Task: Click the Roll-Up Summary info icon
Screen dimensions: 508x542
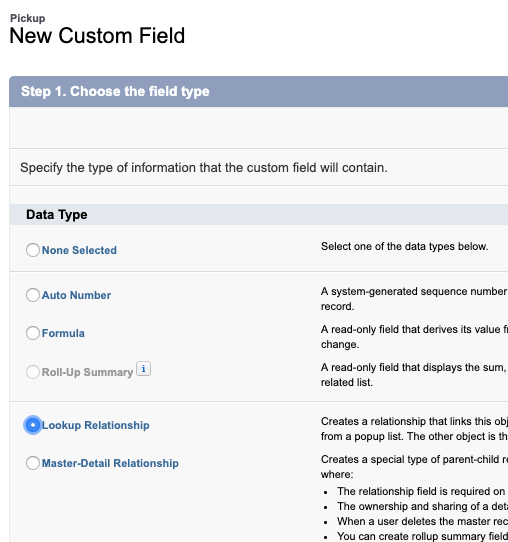Action: click(143, 368)
